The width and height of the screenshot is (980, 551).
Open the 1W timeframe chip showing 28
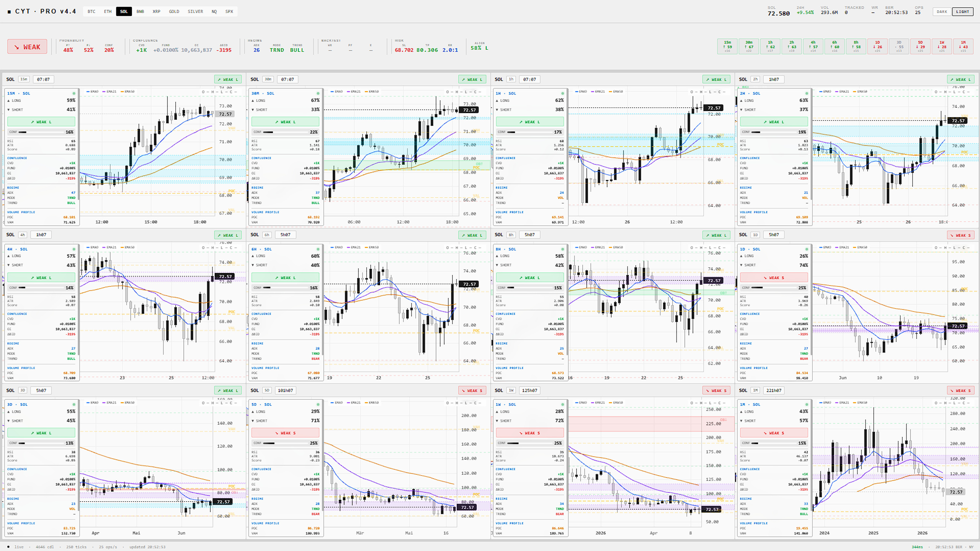[941, 47]
